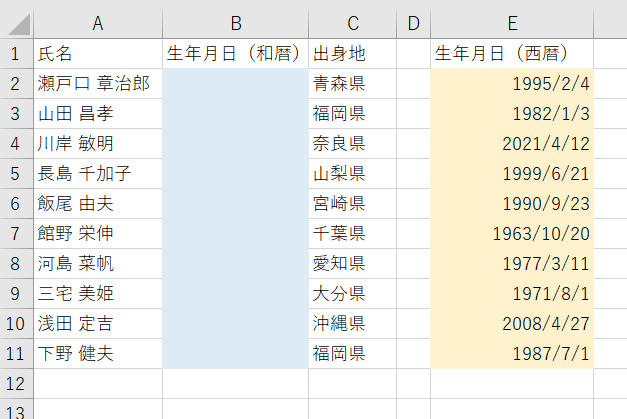Select column E header
Viewport: 627px width, 419px height.
pos(512,23)
